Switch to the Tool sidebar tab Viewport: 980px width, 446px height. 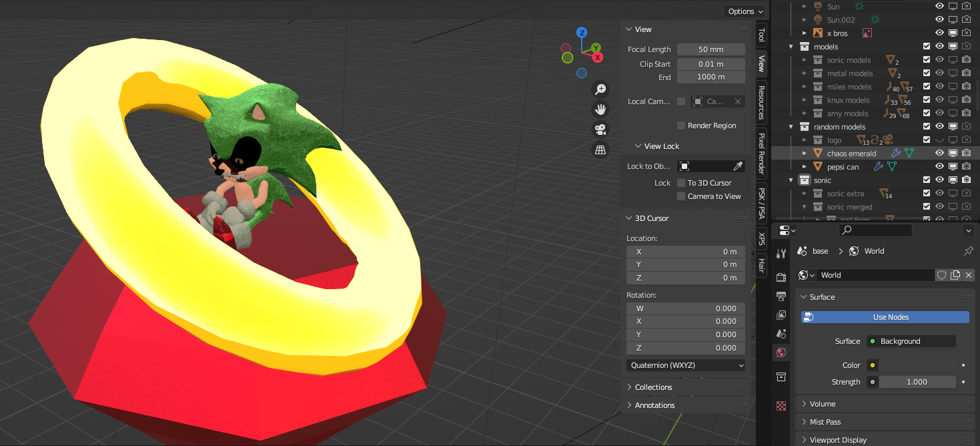[x=761, y=35]
